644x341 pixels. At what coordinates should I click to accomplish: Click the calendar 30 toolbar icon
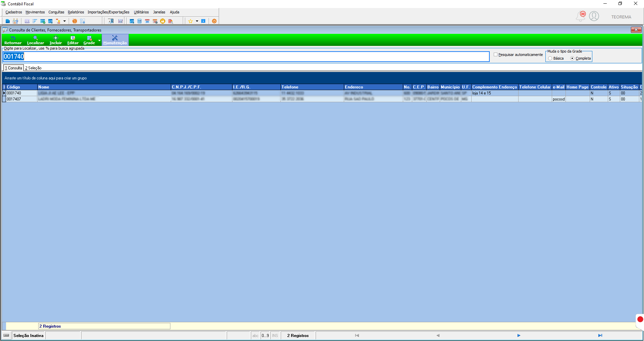coord(147,21)
